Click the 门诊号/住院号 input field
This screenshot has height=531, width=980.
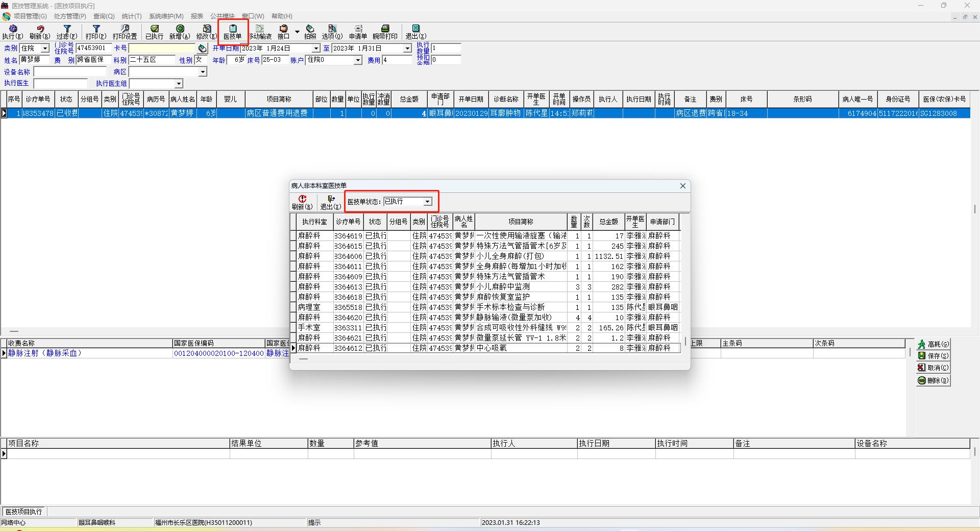[x=93, y=49]
